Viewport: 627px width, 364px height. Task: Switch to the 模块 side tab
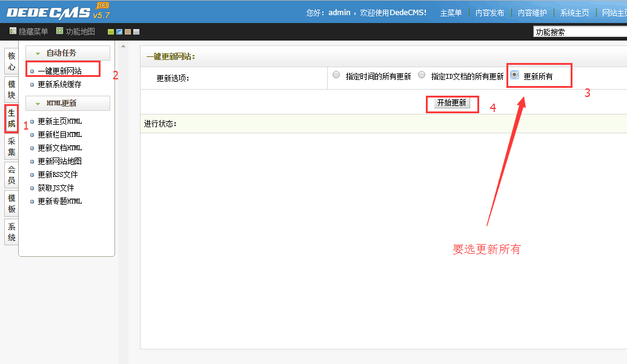[11, 90]
